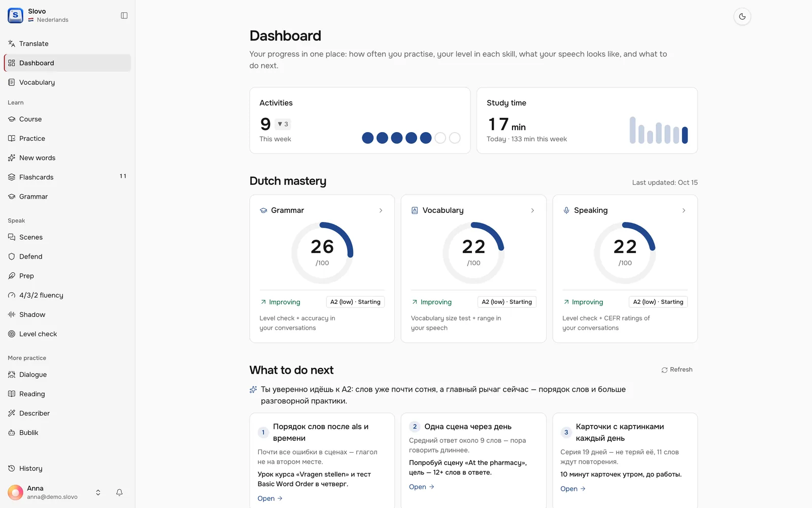Open Prep rocket icon
The image size is (812, 508).
pos(12,275)
